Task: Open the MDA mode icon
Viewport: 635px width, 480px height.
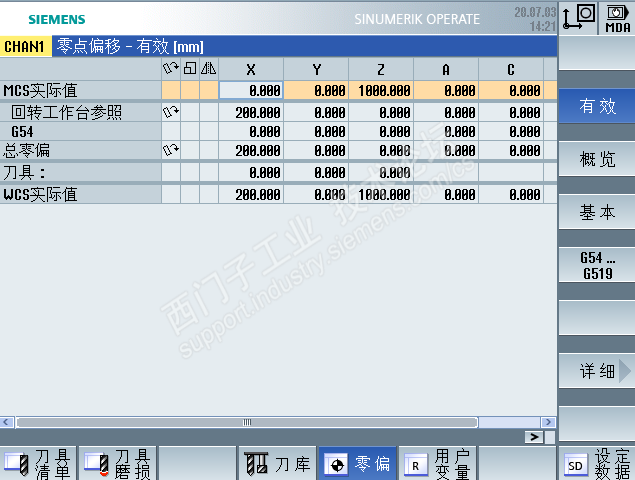Action: [x=617, y=18]
